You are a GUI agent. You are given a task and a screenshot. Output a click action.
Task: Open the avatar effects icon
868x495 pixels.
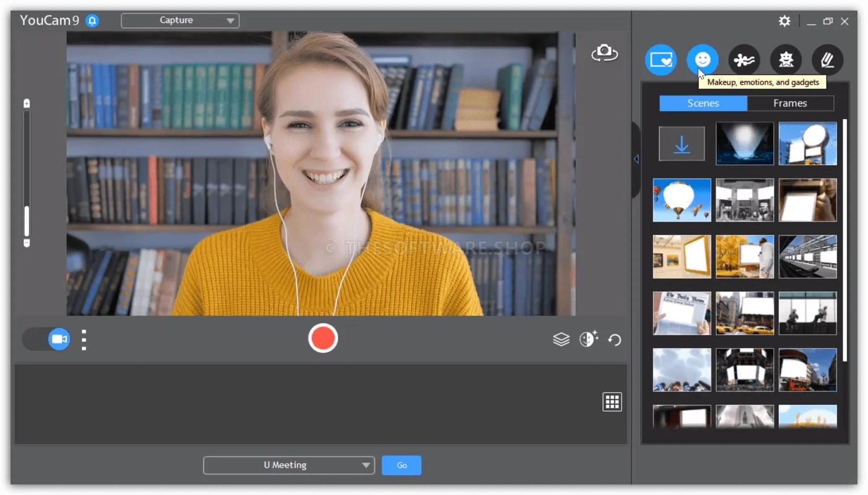[x=786, y=60]
